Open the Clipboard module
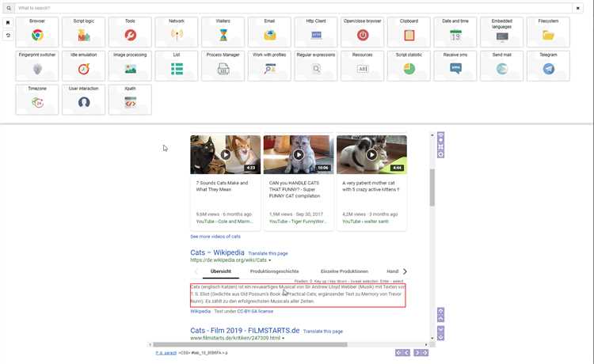Viewport: 594px width, 364px height. [x=409, y=32]
